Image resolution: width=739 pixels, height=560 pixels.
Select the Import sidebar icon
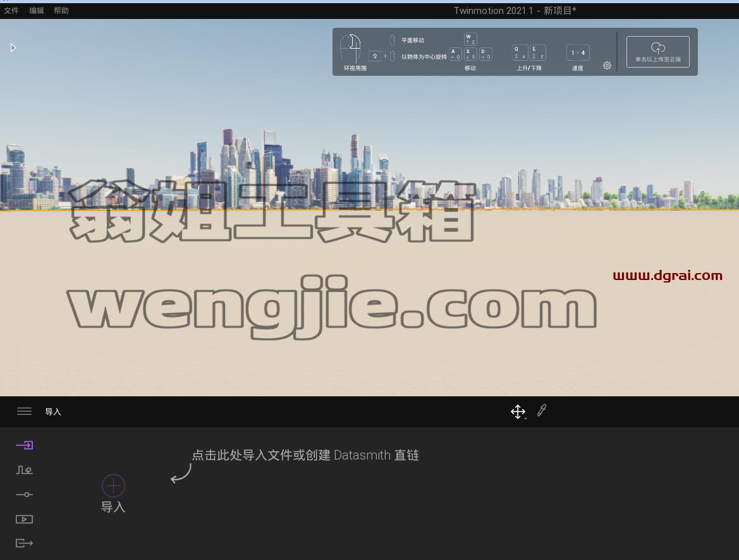coord(24,445)
